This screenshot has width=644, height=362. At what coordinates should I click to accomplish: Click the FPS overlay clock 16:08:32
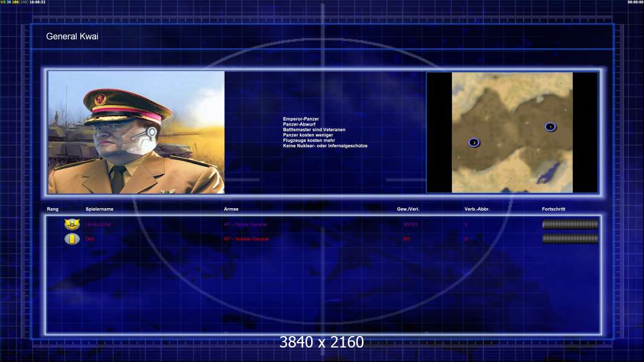[37, 2]
